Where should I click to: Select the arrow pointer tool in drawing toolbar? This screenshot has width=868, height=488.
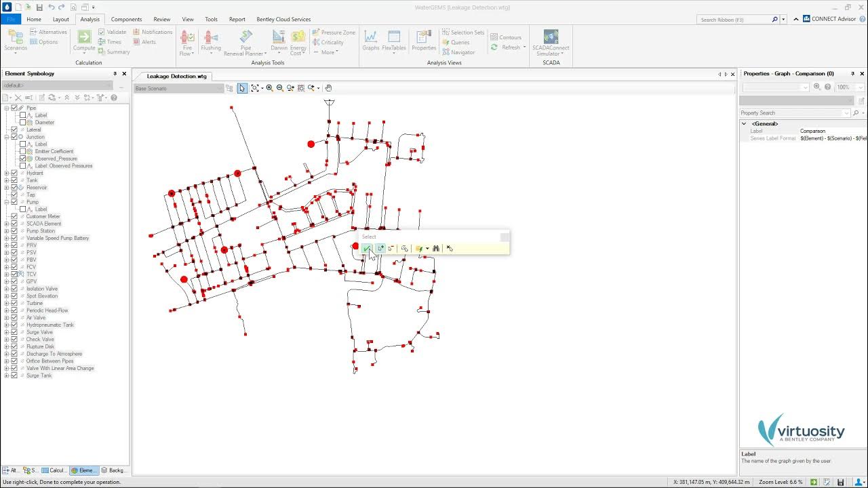pyautogui.click(x=242, y=88)
